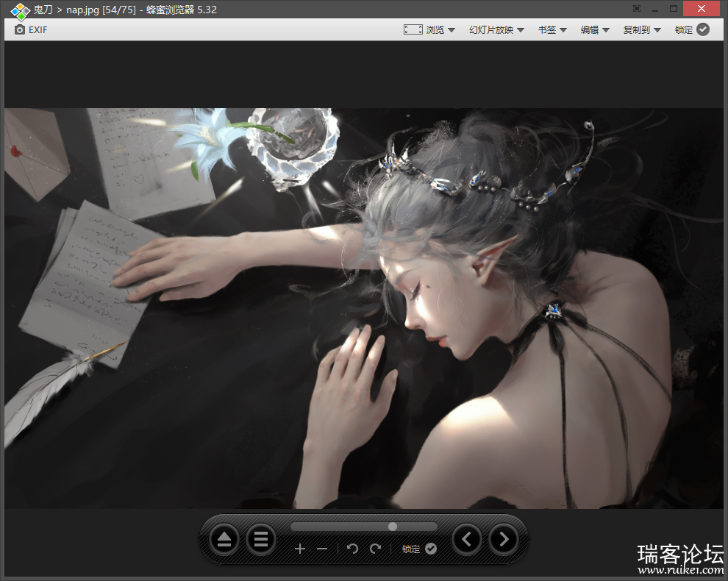The width and height of the screenshot is (728, 581).
Task: Rotate image counterclockwise
Action: tap(352, 549)
